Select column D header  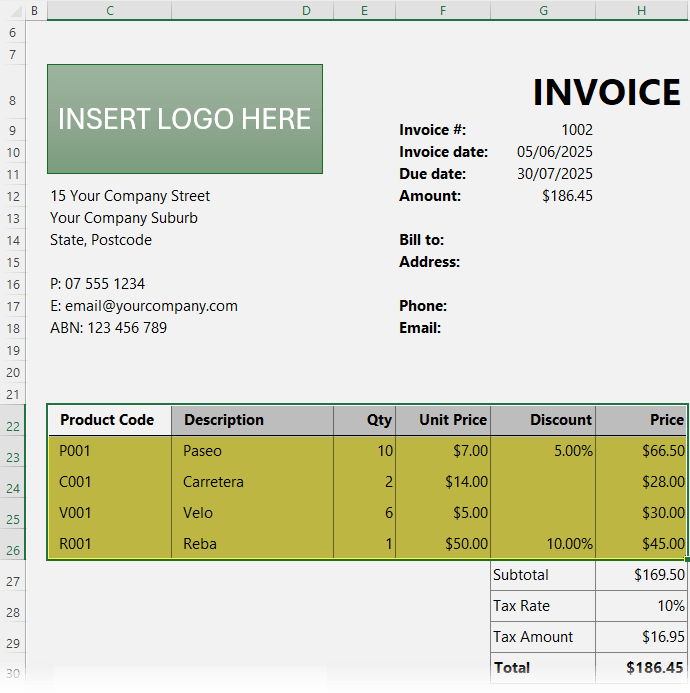point(252,11)
